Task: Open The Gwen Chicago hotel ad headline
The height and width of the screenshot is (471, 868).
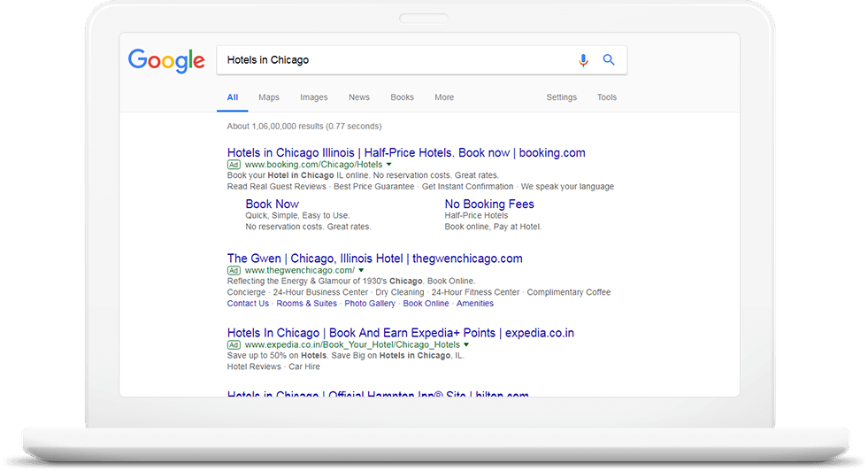Action: 374,259
